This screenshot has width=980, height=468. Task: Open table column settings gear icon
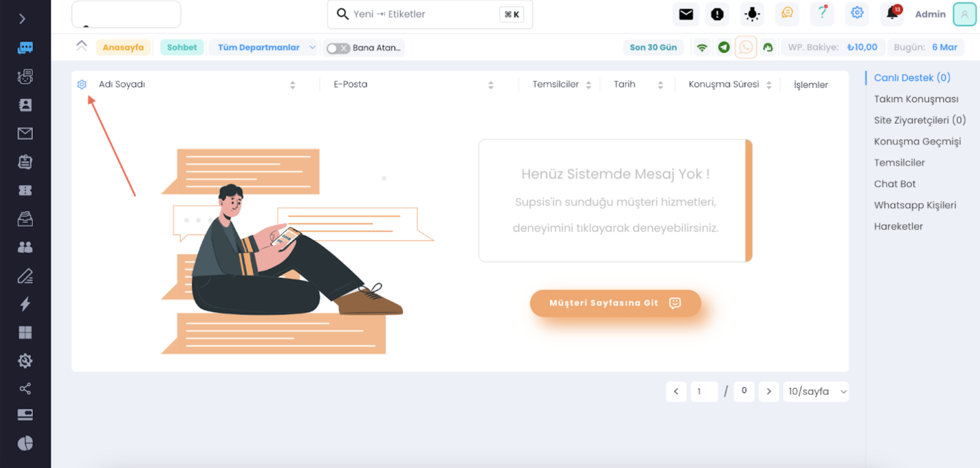82,85
